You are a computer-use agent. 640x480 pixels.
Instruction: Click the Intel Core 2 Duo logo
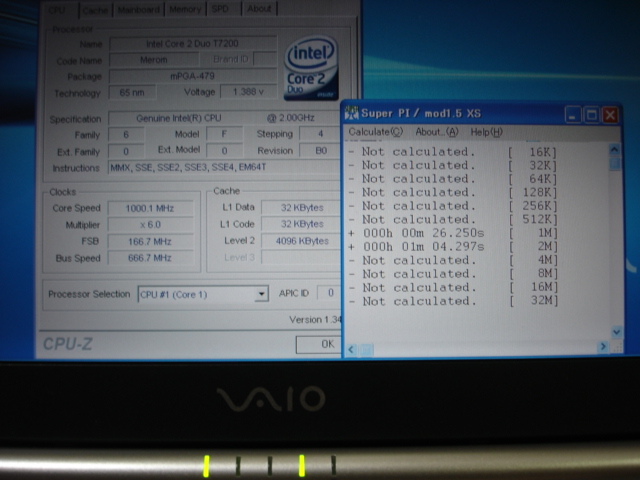click(311, 68)
